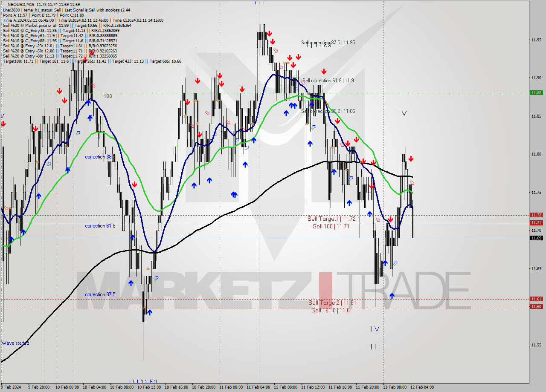Click the red 11.60 price tag
This screenshot has width=546, height=392.
[x=536, y=307]
